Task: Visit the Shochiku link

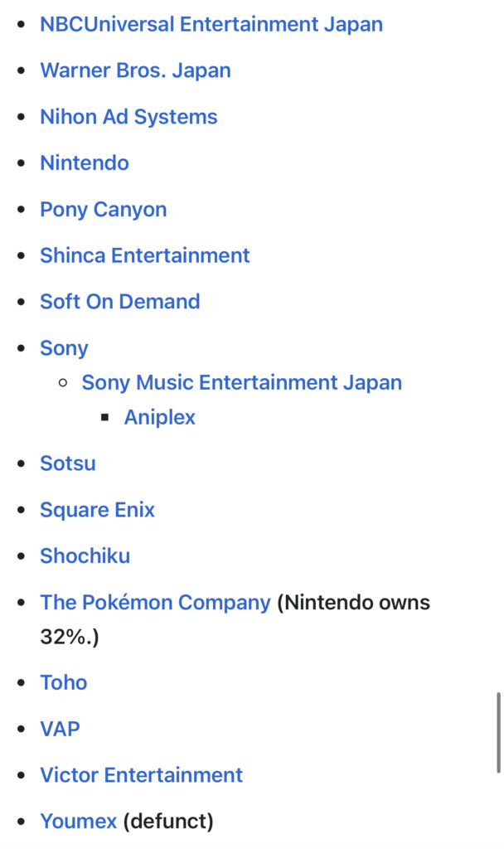Action: [85, 556]
